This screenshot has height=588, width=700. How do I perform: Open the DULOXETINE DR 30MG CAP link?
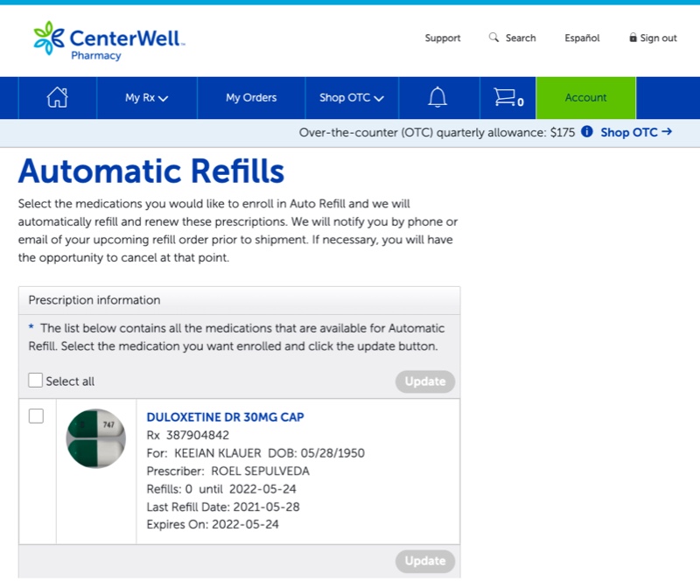225,417
